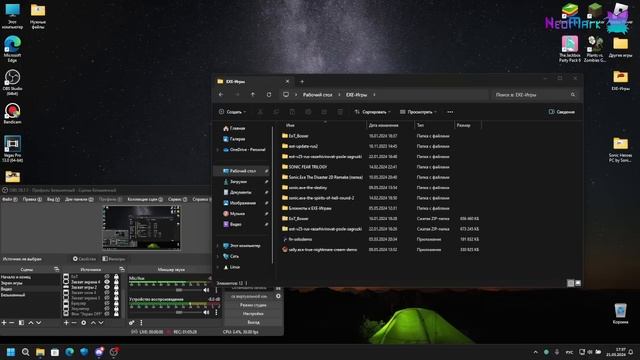Open the 'Док-панели' menu in OBS
640x360 pixels.
coord(79,199)
